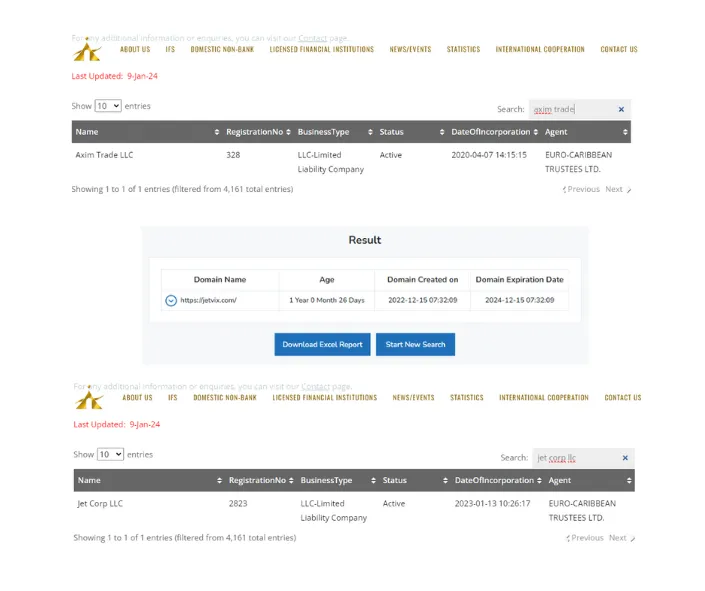Open IFS in the top menu
Screen dimensions: 705x591
170,49
